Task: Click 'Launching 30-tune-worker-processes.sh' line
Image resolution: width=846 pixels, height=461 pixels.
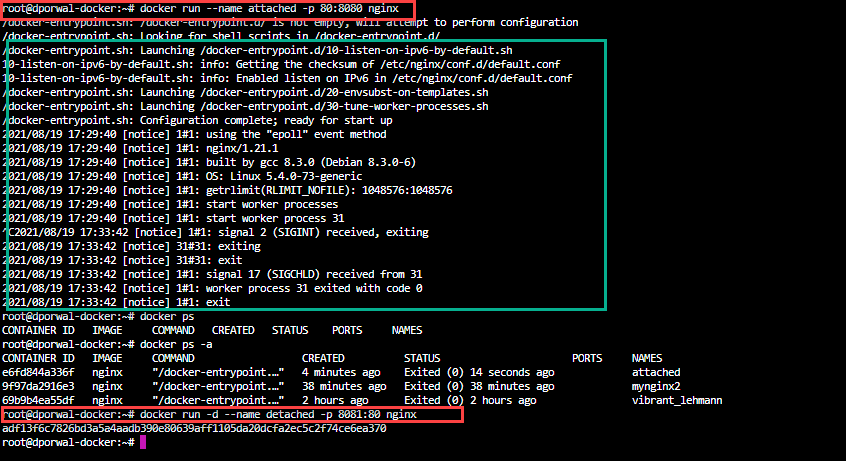Action: tap(245, 106)
